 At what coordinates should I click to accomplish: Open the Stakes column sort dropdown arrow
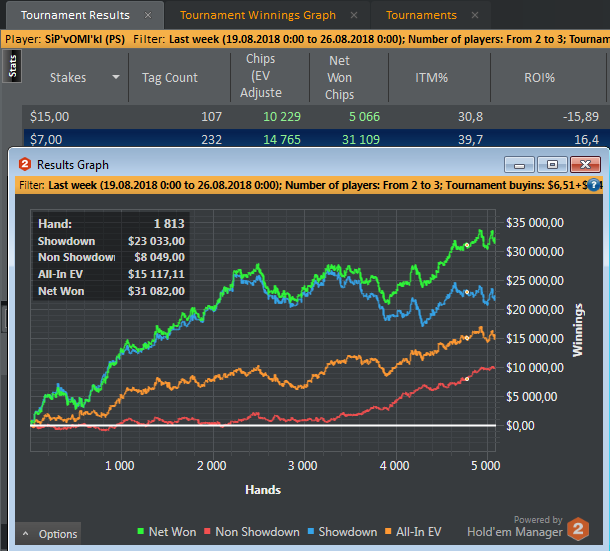(116, 77)
